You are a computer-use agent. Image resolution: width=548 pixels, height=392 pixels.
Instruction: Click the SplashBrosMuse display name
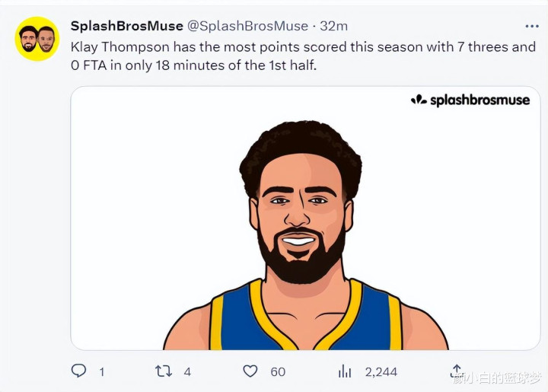pos(127,26)
